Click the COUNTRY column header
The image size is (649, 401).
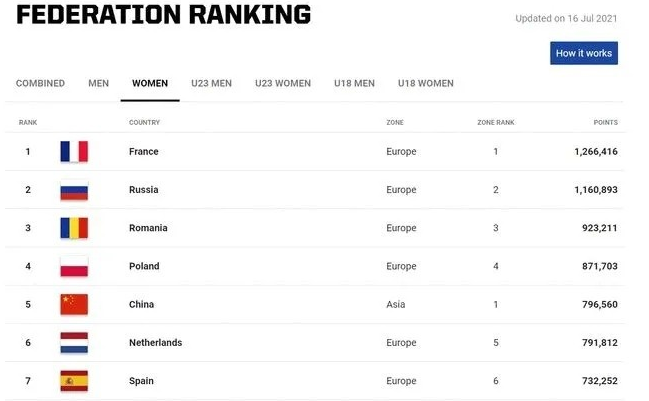tap(144, 123)
